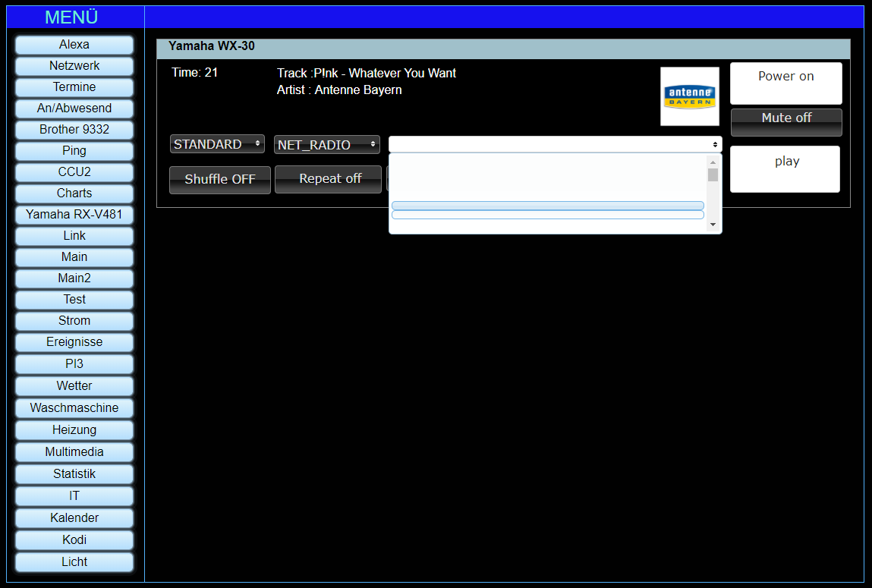The image size is (872, 588).
Task: Select An/Abwesend in the menu
Action: 74,108
